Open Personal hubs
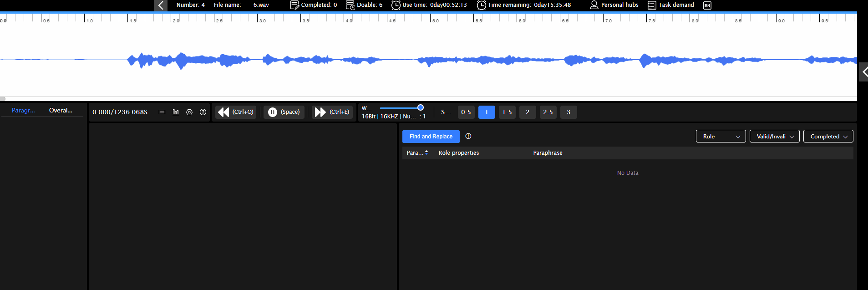Viewport: 868px width, 290px height. [x=614, y=5]
